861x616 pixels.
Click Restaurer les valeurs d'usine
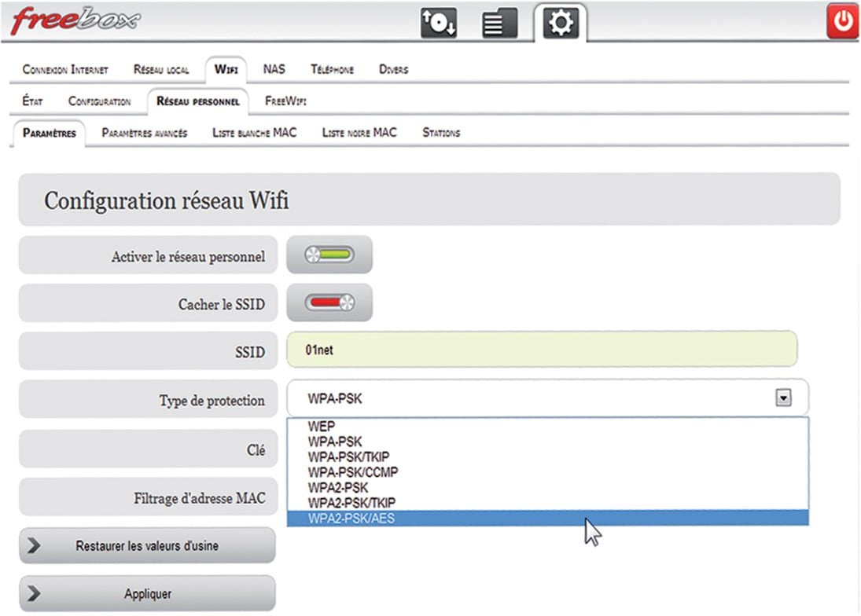[x=147, y=546]
